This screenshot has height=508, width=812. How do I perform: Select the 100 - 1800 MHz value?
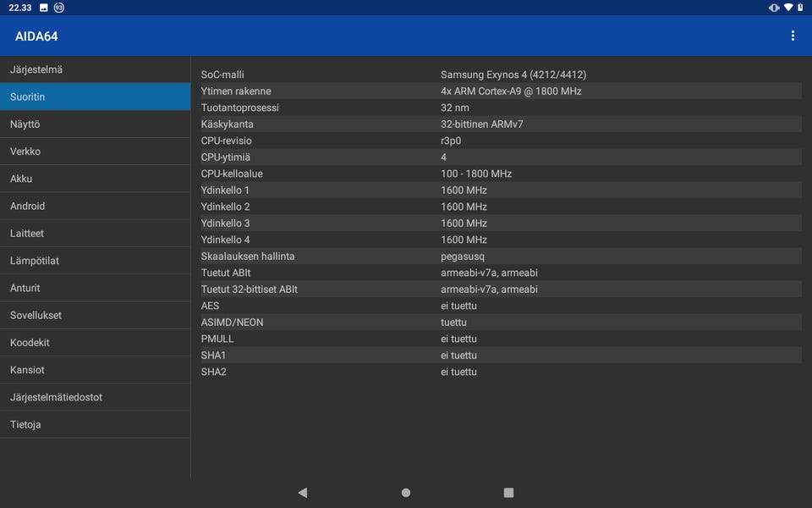click(476, 174)
